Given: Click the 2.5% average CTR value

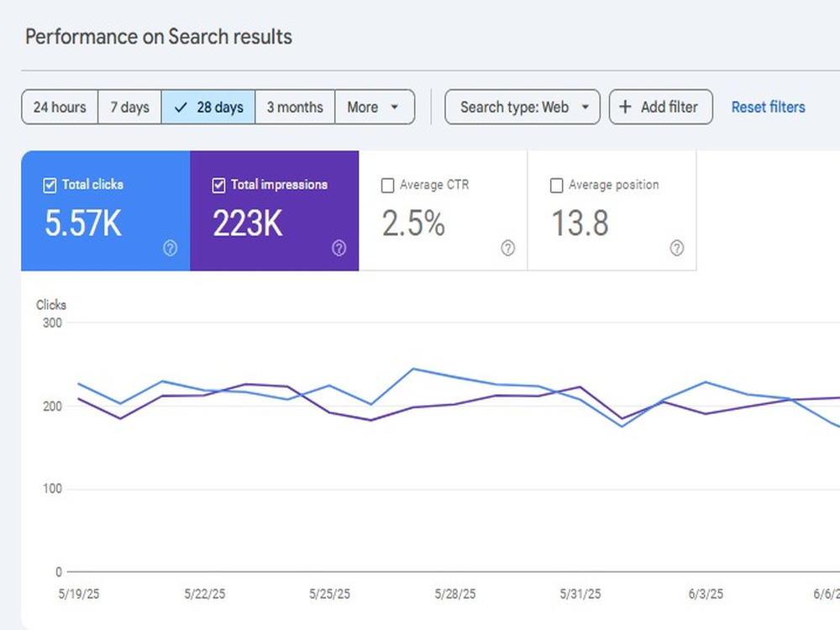Looking at the screenshot, I should pos(413,223).
